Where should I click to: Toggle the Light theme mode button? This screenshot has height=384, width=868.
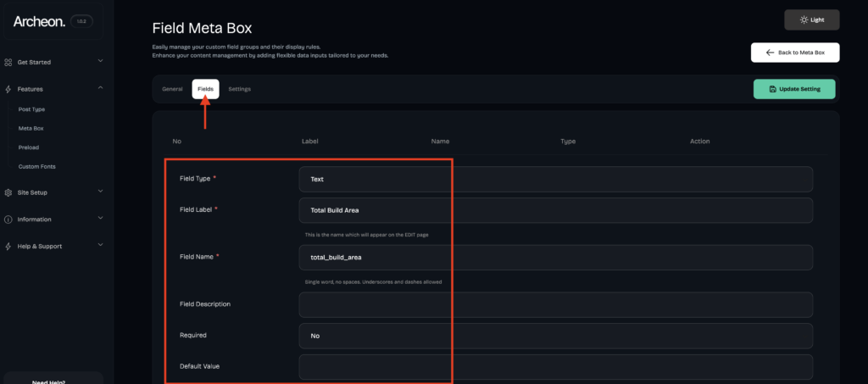(x=811, y=19)
